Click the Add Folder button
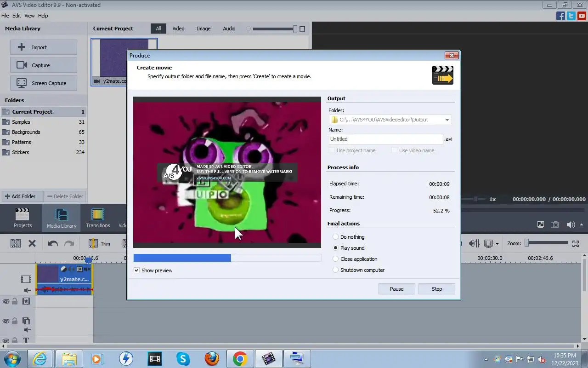The height and width of the screenshot is (368, 588). pos(22,196)
